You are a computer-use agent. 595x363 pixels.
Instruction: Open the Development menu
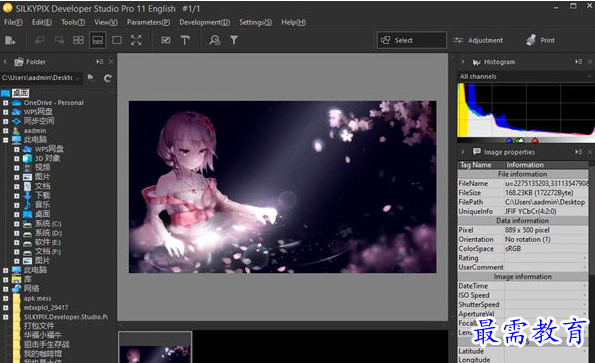[205, 22]
